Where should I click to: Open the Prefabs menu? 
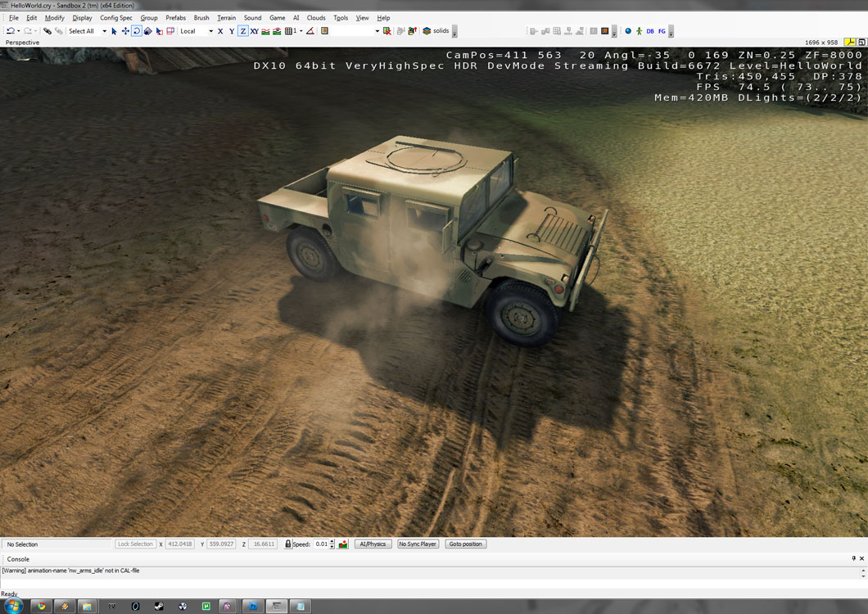pos(175,18)
